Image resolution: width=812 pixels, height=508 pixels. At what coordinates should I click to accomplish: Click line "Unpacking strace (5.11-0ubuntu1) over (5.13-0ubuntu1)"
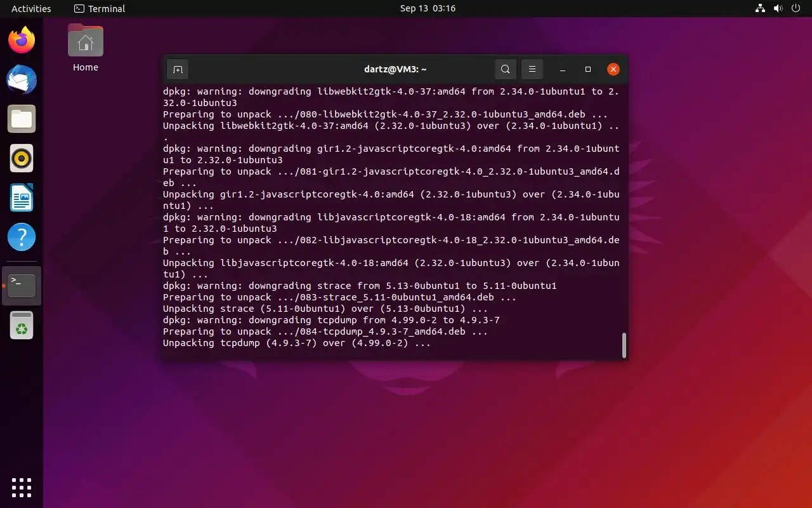click(x=325, y=309)
